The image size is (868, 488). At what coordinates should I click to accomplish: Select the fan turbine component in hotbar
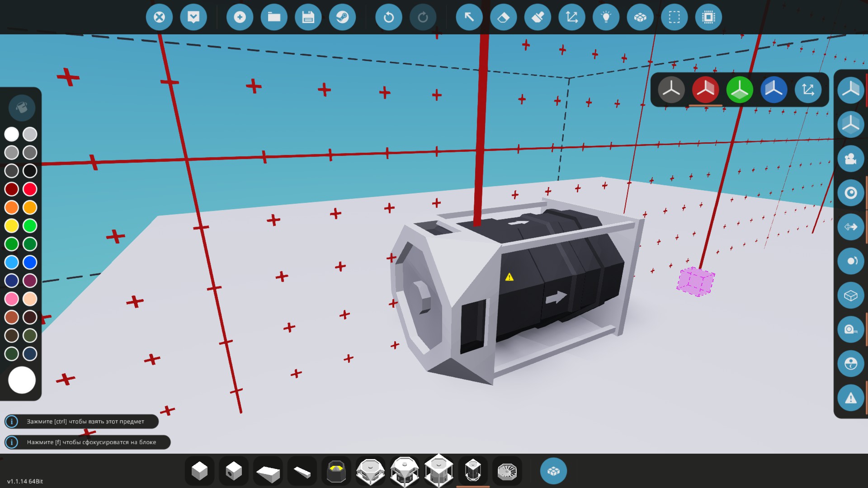pyautogui.click(x=507, y=471)
